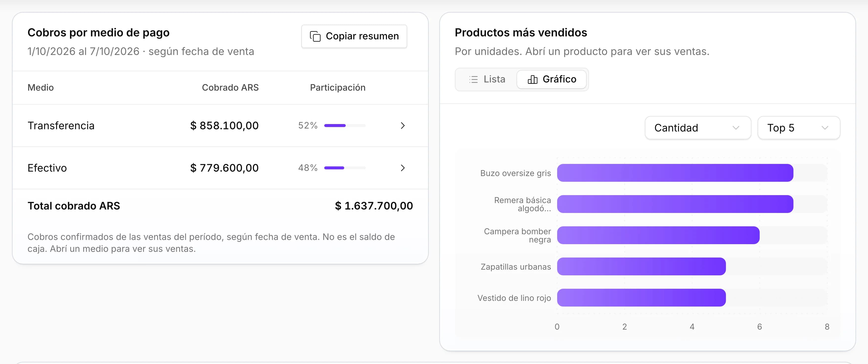Image resolution: width=868 pixels, height=364 pixels.
Task: Click the copy icon in Copiar resumen
Action: pos(315,36)
